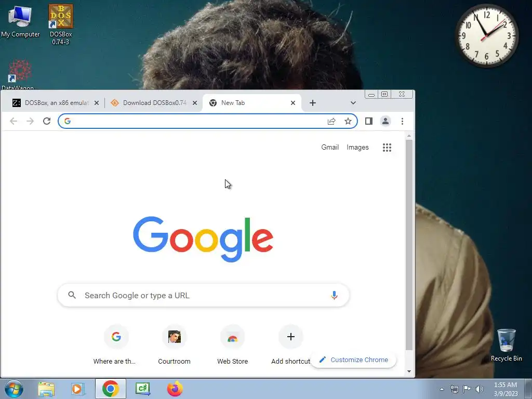
Task: Launch Firefox from the taskbar
Action: coord(175,389)
